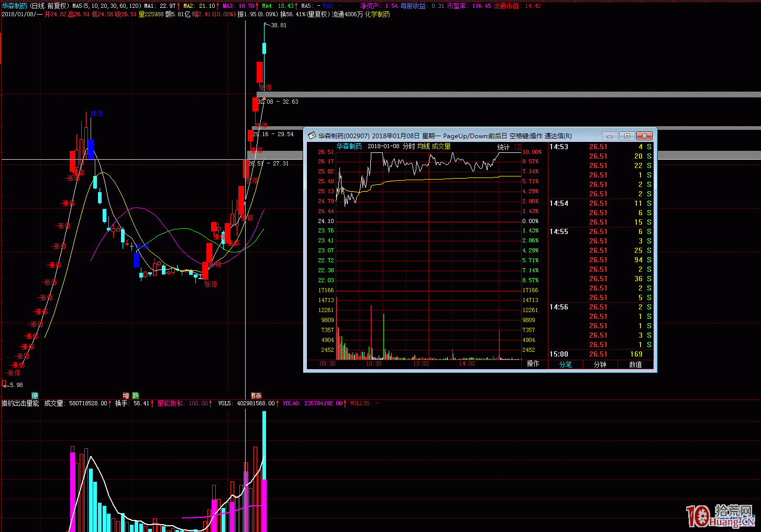The image size is (761, 532).
Task: Click 换手: 56.41 value in volume header
Action: [x=132, y=403]
